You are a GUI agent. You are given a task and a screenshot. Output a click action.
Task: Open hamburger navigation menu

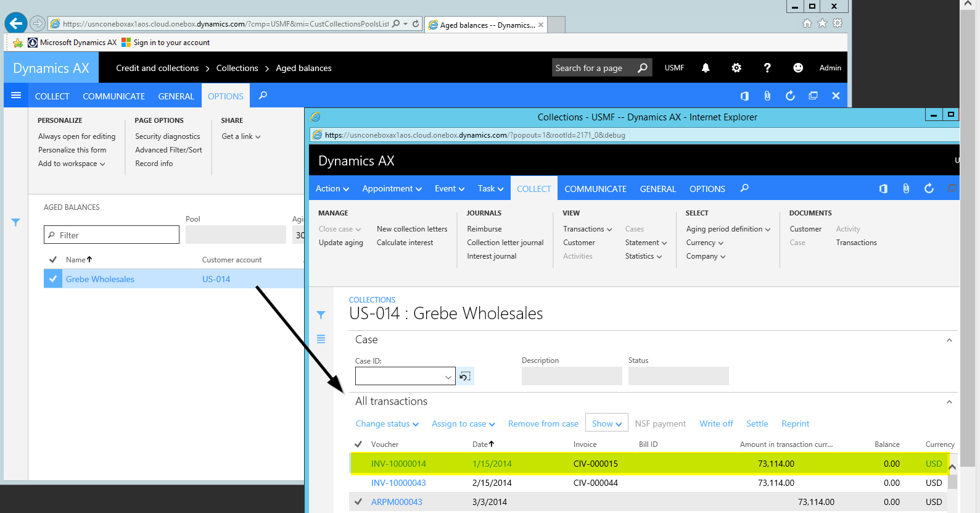[16, 96]
